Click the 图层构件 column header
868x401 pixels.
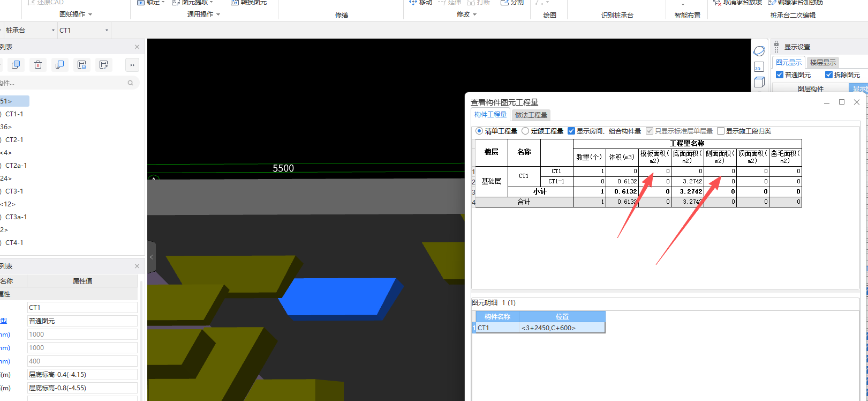pyautogui.click(x=811, y=88)
